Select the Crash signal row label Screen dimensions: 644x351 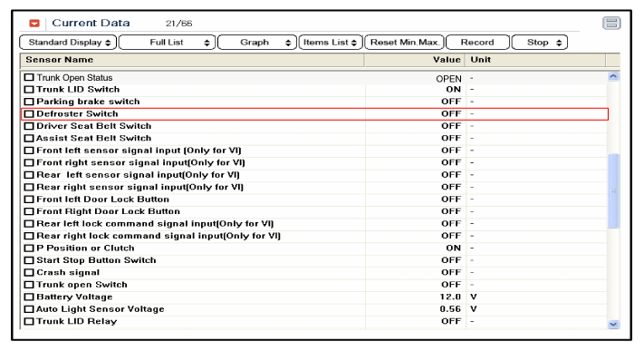pos(68,272)
